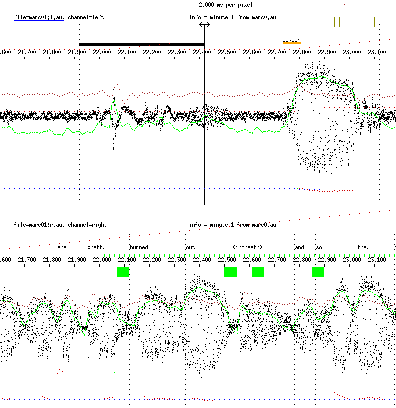Click the green square near the 22,900 label

tap(318, 272)
